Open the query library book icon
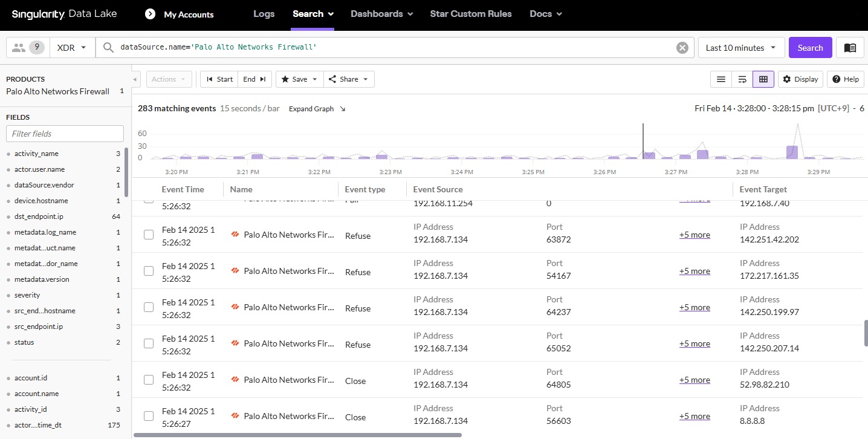 (850, 48)
